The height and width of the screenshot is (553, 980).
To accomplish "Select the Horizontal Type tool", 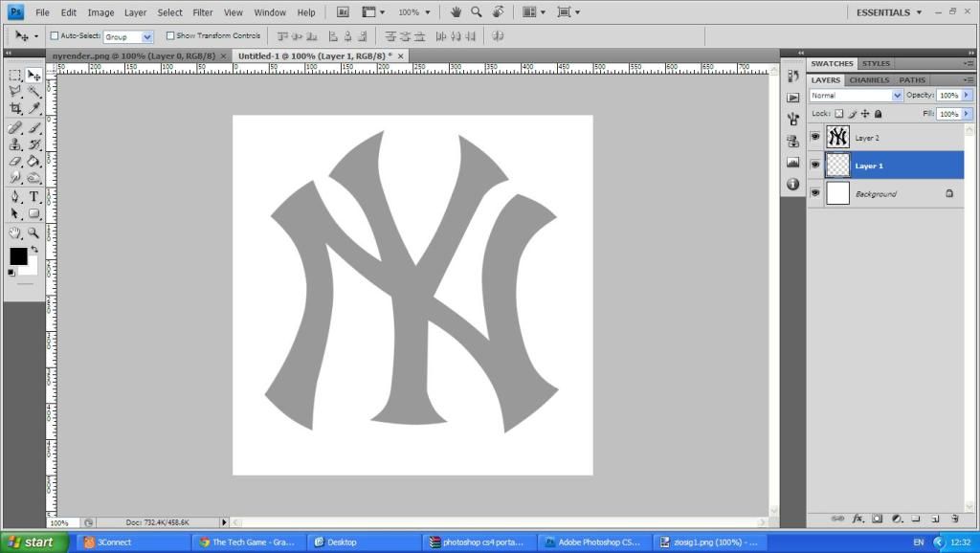I will pyautogui.click(x=33, y=197).
